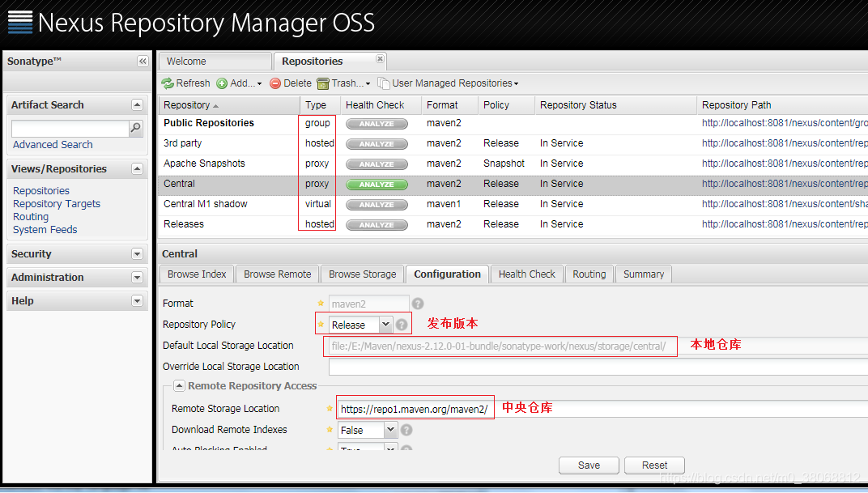Click ANALYZE for 3rd party repository
The height and width of the screenshot is (493, 868).
[x=377, y=144]
